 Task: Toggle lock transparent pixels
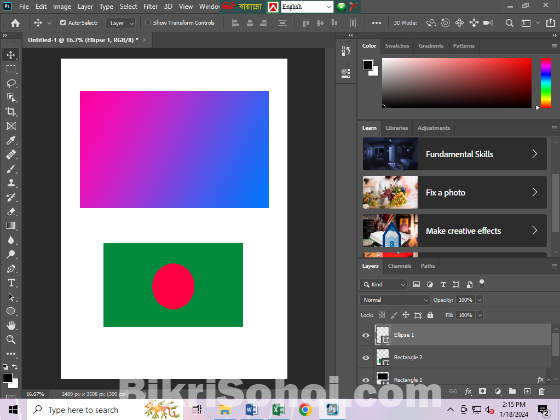382,315
